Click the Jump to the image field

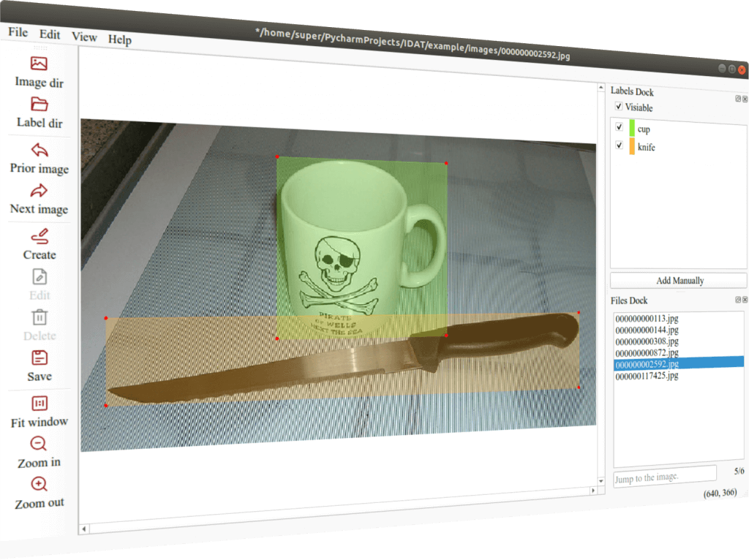click(665, 477)
